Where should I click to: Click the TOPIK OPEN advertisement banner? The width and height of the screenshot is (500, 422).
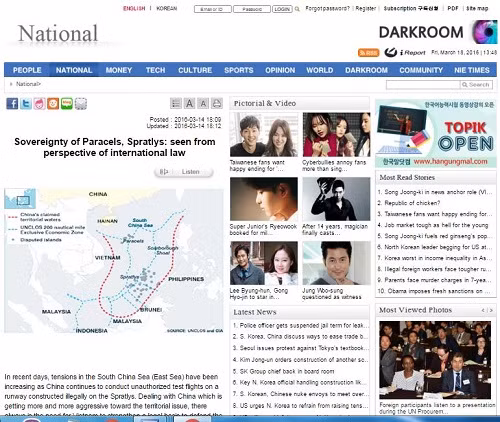[x=436, y=133]
